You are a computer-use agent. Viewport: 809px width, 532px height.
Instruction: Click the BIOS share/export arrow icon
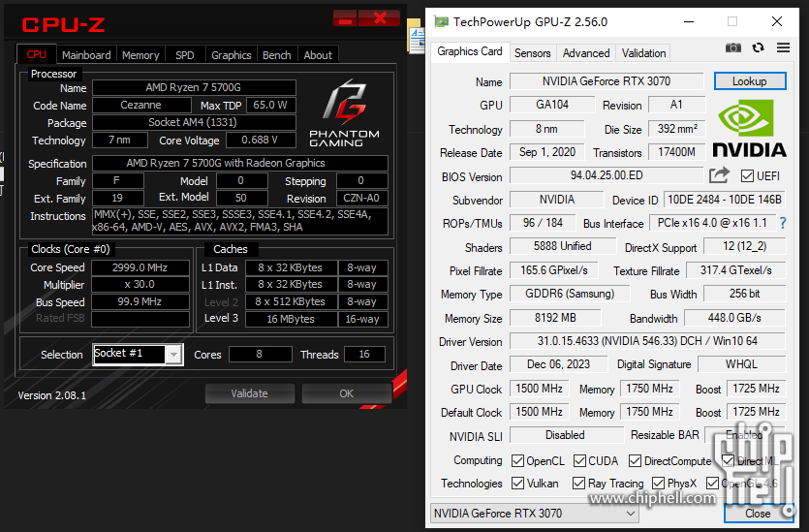[x=719, y=175]
